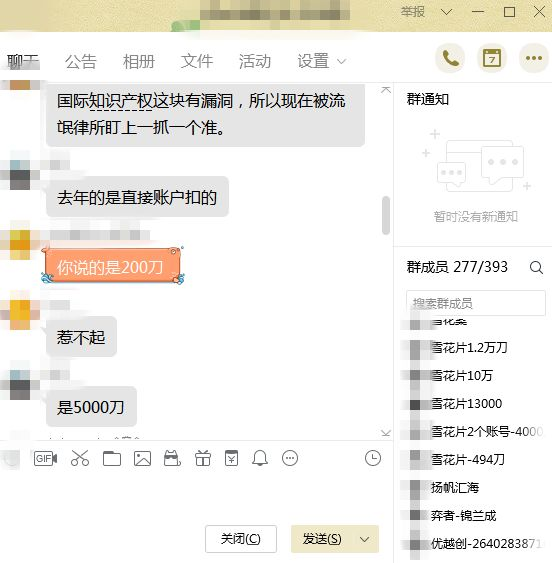
Task: Start a group voice call with phone icon
Action: 450,58
